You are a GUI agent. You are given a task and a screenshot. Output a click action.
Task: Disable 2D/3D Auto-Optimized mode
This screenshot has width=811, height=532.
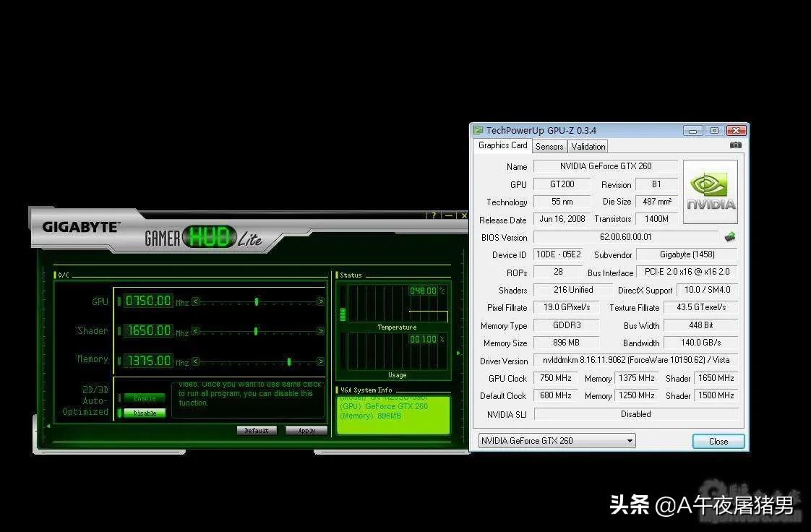tap(145, 413)
